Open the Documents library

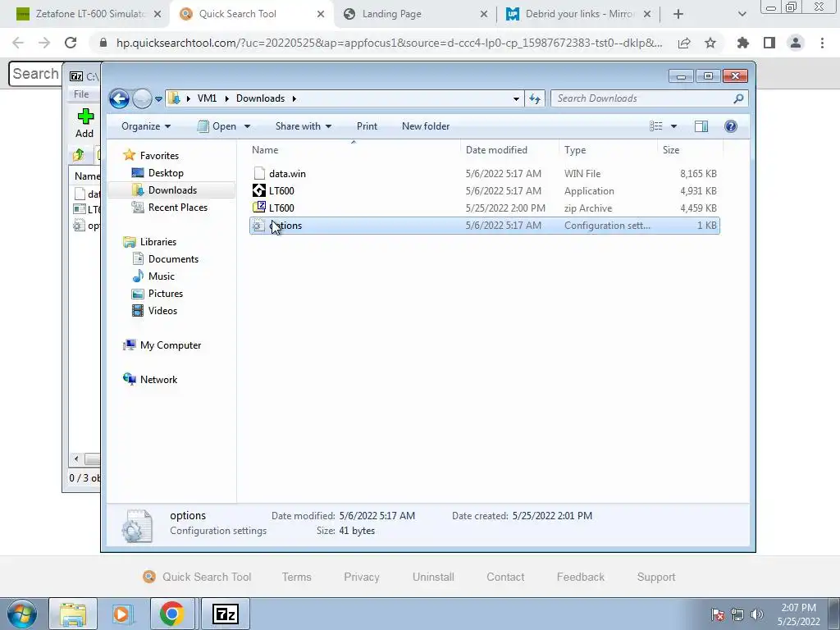(173, 259)
